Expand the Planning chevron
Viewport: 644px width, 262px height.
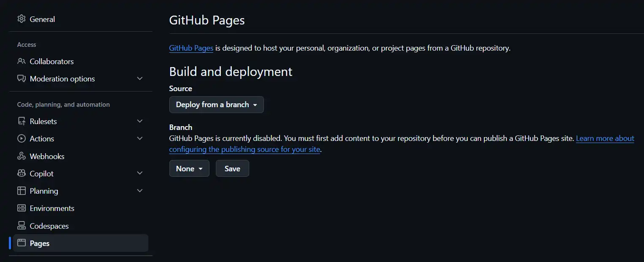140,191
